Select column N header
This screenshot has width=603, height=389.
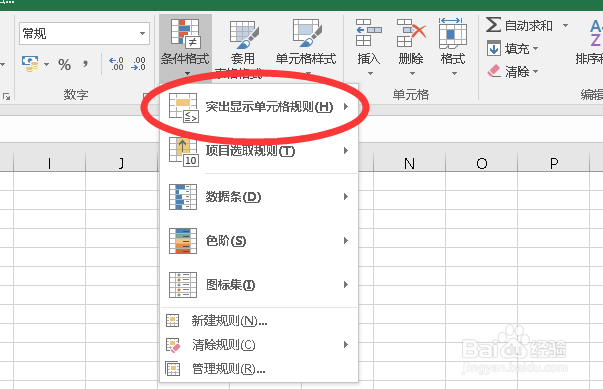click(x=410, y=164)
